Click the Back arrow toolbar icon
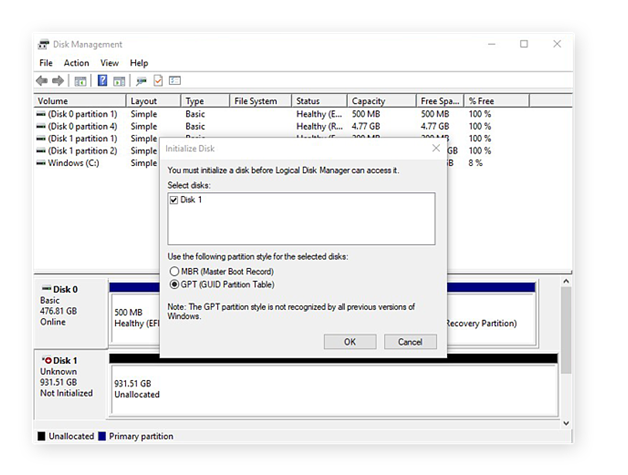 [x=42, y=81]
